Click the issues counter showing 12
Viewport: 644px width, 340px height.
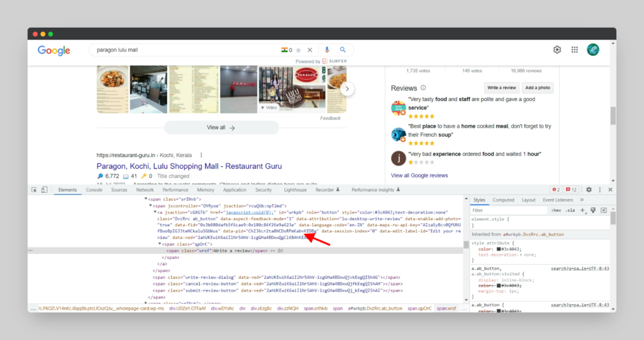coord(571,190)
